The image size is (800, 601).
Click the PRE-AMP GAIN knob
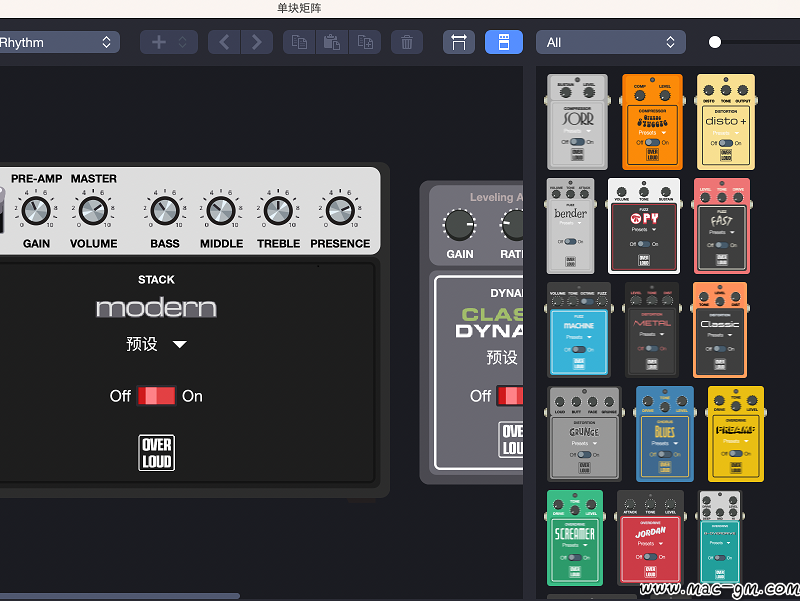pyautogui.click(x=36, y=210)
